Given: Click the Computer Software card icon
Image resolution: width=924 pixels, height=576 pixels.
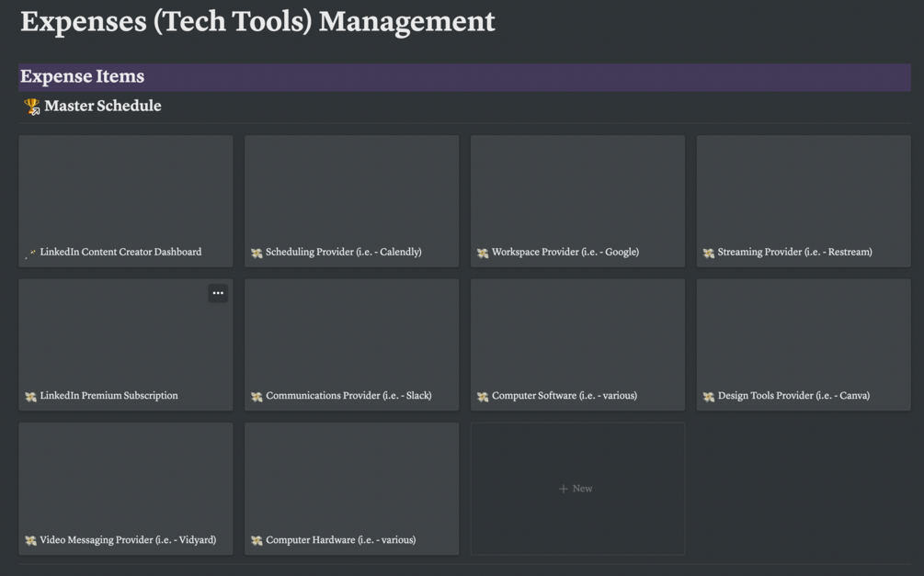Looking at the screenshot, I should coord(483,397).
